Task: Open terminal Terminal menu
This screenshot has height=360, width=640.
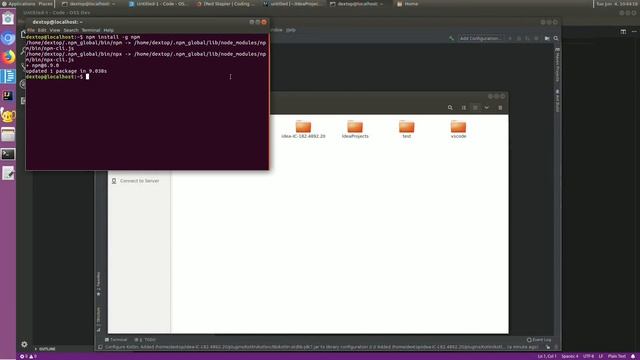Action: (91, 30)
